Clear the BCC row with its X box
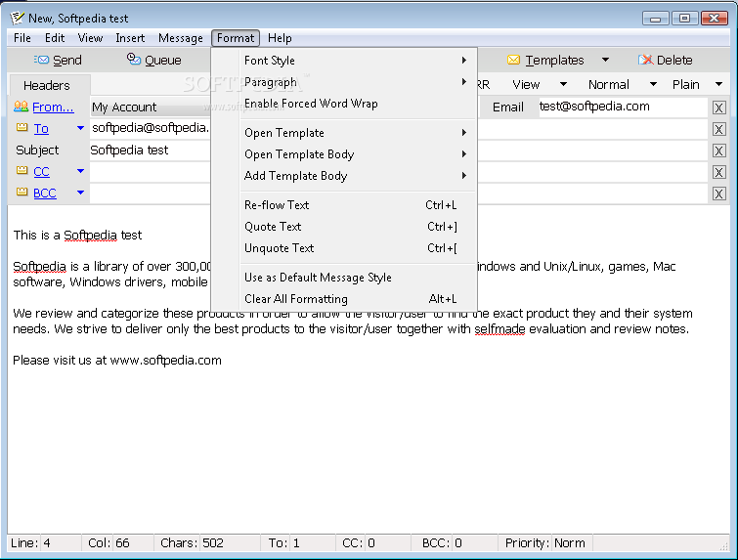This screenshot has height=560, width=738. pyautogui.click(x=718, y=194)
